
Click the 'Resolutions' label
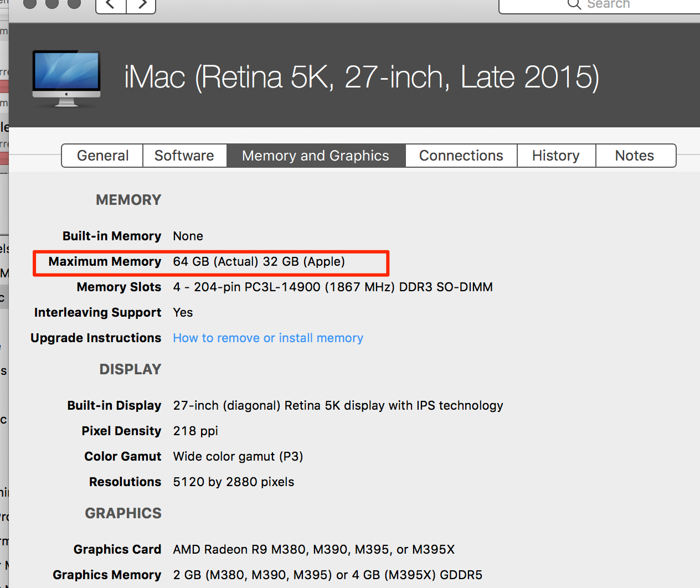[125, 482]
